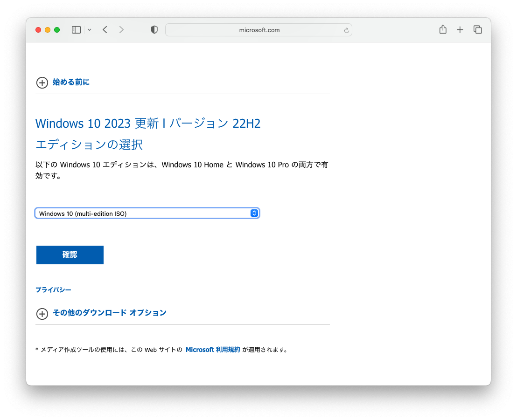Open the Share menu icon
The width and height of the screenshot is (517, 420).
(x=442, y=29)
